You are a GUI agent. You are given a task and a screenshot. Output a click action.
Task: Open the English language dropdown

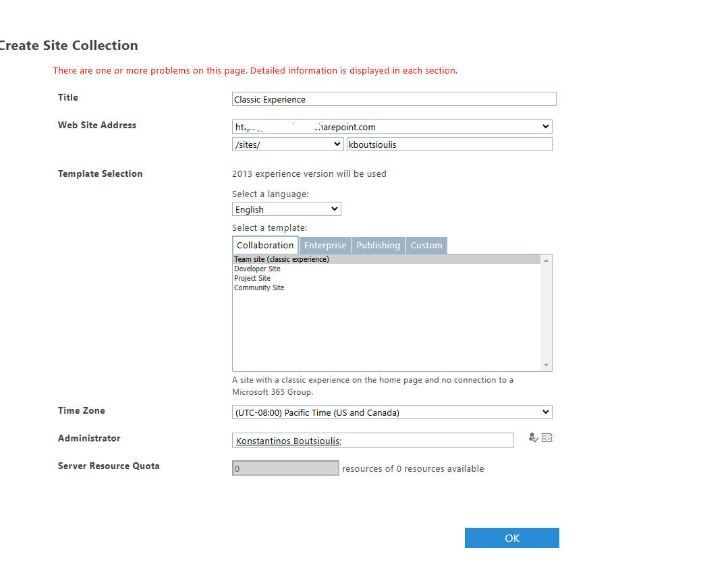pyautogui.click(x=287, y=209)
